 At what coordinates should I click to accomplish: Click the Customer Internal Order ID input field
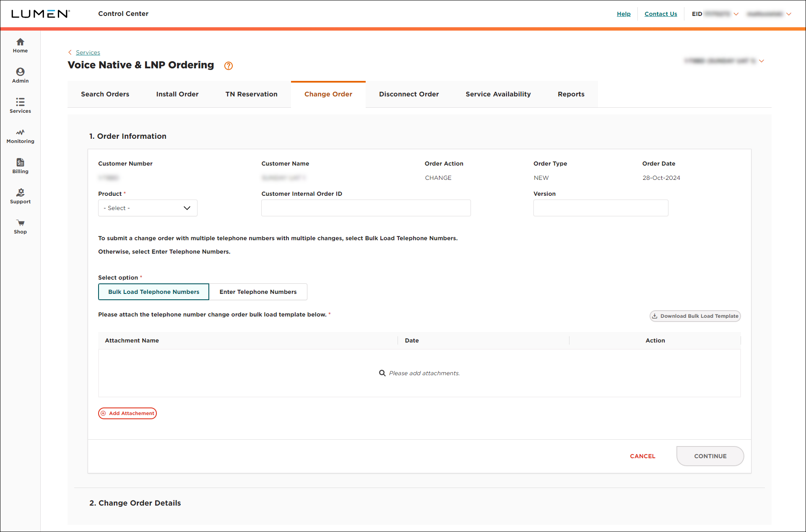pos(366,208)
